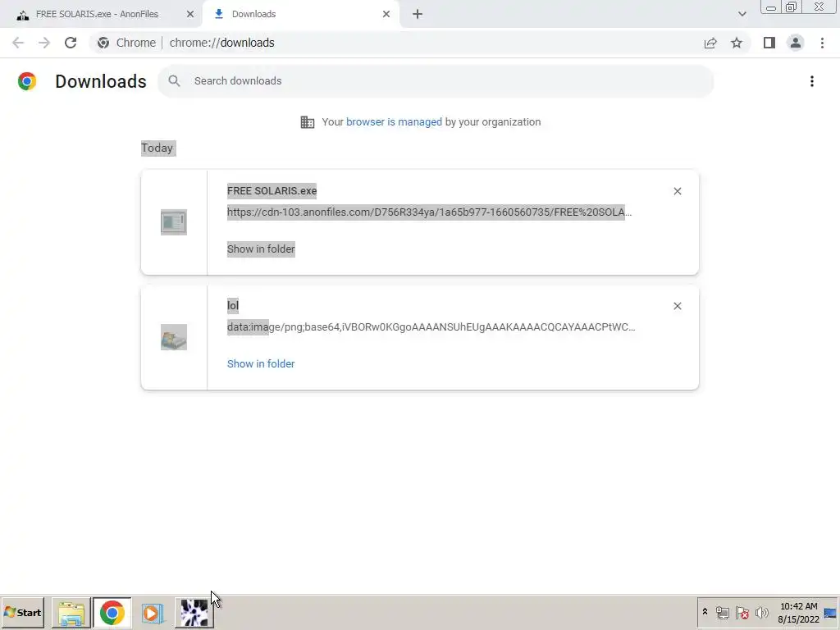Click the Chrome logo beside Downloads title

(27, 81)
